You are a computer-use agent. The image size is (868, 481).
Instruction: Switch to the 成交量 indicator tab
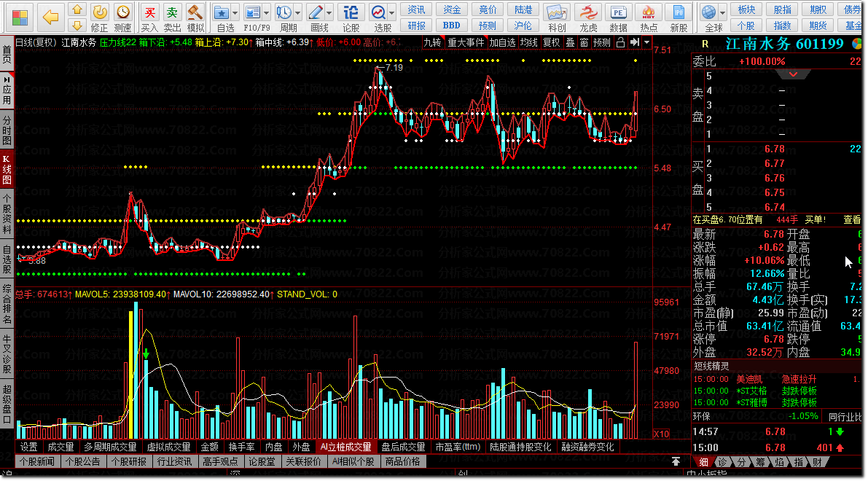61,447
